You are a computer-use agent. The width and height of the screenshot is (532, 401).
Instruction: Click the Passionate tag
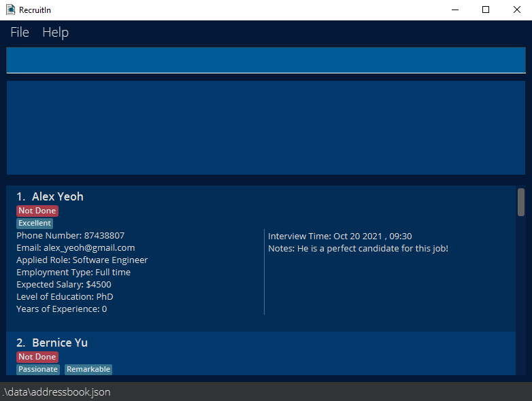coord(38,369)
